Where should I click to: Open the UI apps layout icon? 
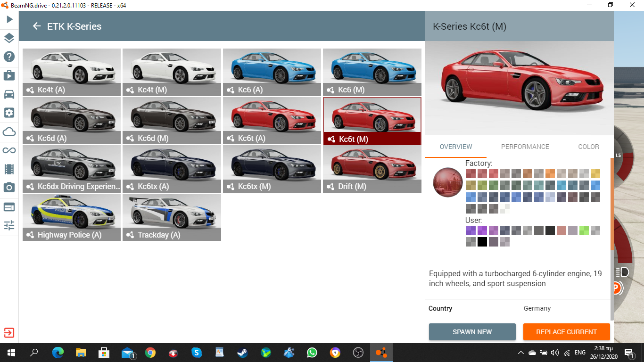[x=9, y=206]
